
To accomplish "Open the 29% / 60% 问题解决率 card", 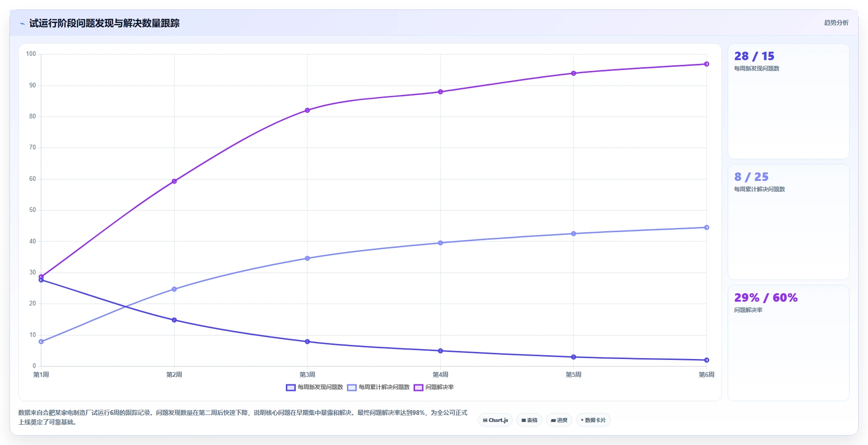I will pos(788,343).
